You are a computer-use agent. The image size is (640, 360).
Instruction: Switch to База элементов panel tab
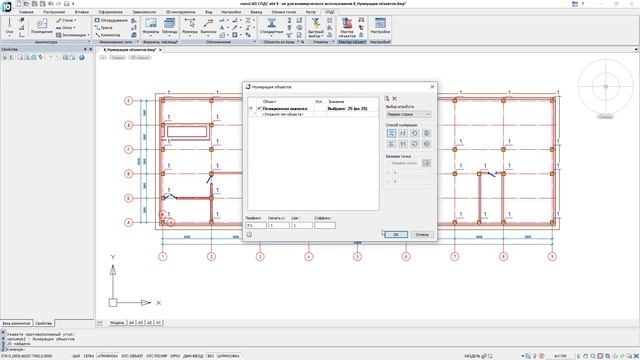16,323
